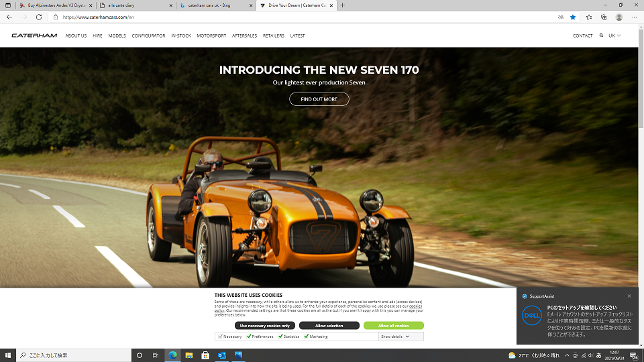Close the a la carte diary tab

point(171,5)
